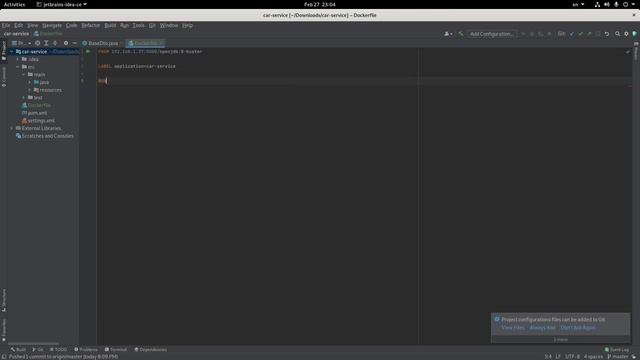Expand the resources folder

click(30, 90)
